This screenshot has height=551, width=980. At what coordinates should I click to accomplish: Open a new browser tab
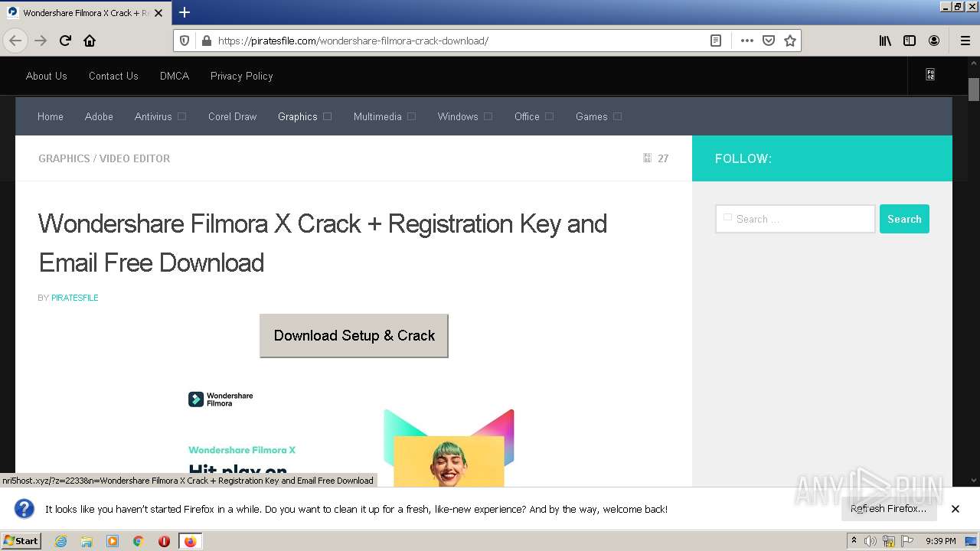click(x=185, y=12)
